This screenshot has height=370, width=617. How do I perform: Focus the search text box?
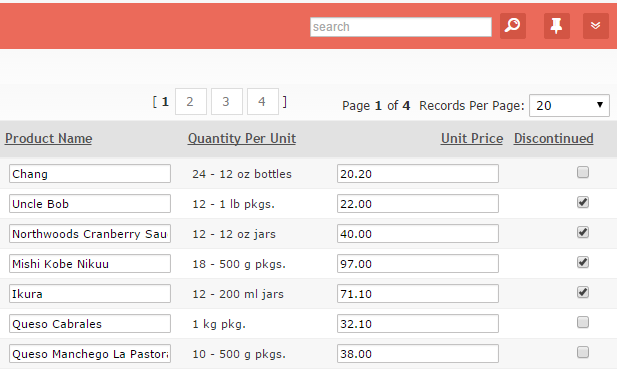click(401, 27)
